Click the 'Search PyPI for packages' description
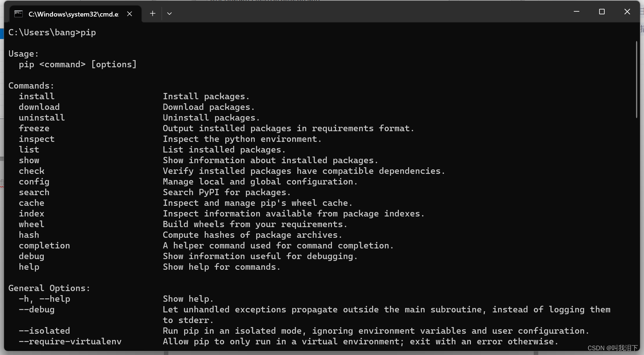 226,192
